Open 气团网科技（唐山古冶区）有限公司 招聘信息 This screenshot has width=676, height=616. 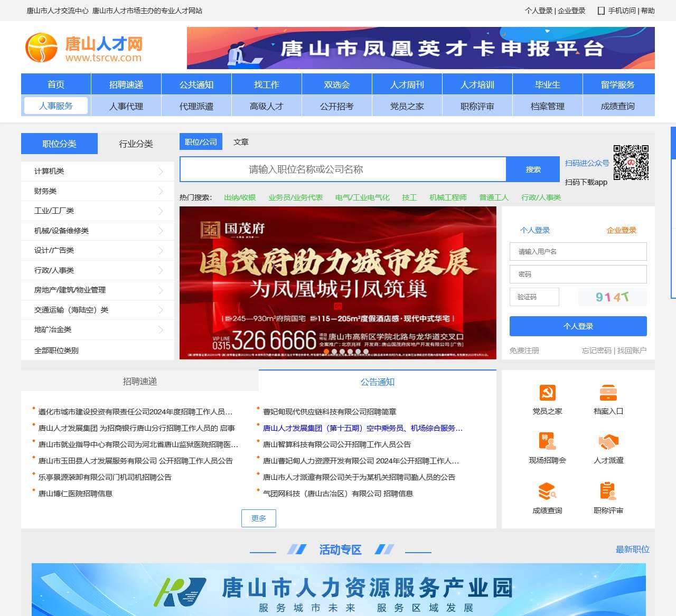[x=338, y=494]
